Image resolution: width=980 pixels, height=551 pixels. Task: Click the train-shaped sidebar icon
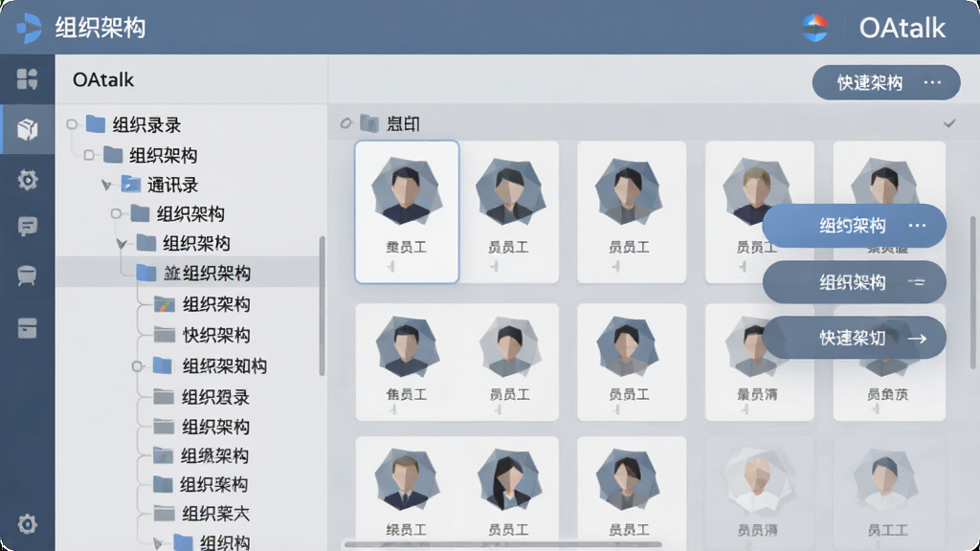click(x=27, y=275)
